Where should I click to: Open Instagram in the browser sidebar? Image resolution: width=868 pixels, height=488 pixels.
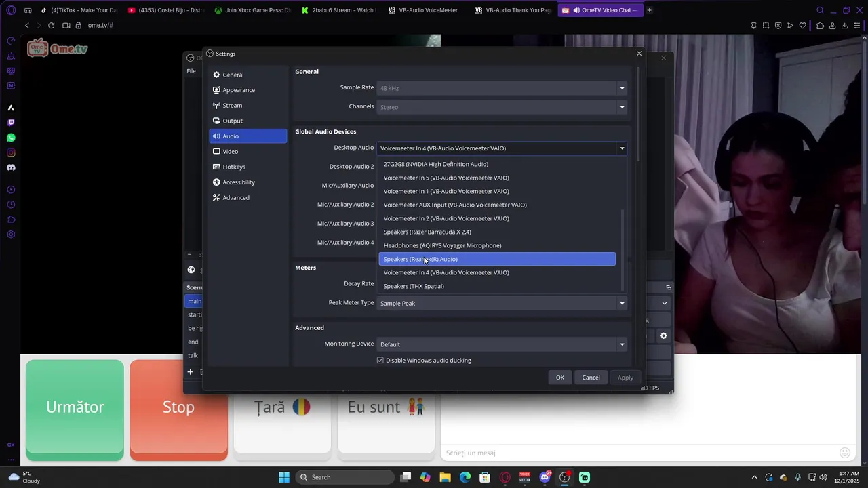11,152
